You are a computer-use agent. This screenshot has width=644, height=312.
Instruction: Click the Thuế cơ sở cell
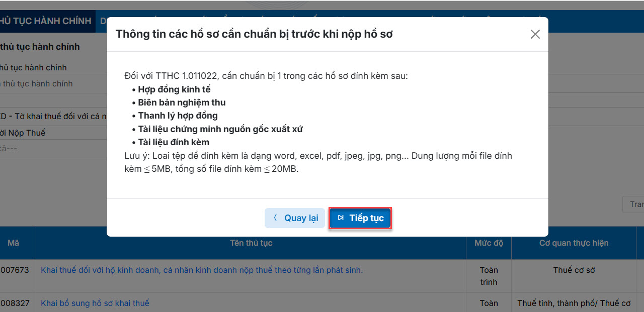pyautogui.click(x=574, y=270)
